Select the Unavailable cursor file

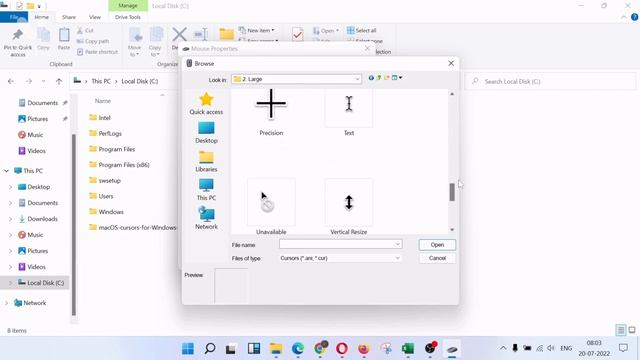[x=271, y=207]
